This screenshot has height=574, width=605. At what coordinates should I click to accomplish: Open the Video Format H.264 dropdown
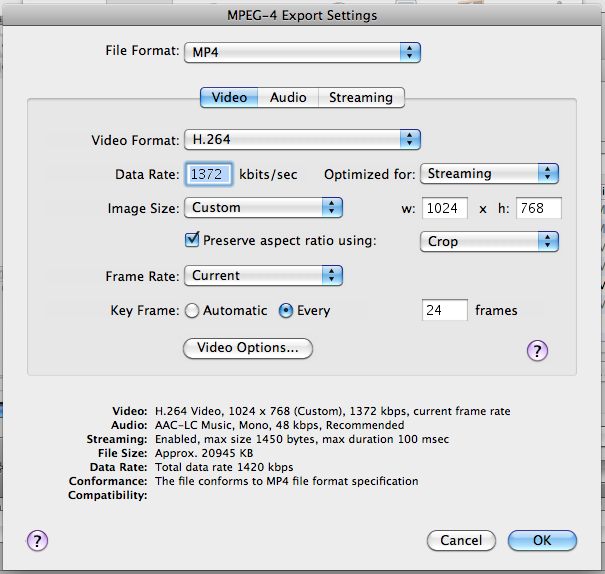pos(302,139)
